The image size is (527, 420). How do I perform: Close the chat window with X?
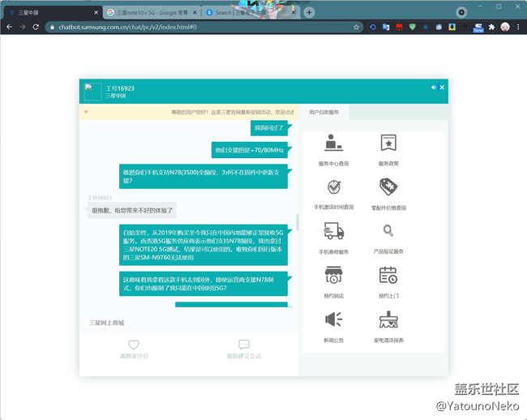tap(442, 88)
